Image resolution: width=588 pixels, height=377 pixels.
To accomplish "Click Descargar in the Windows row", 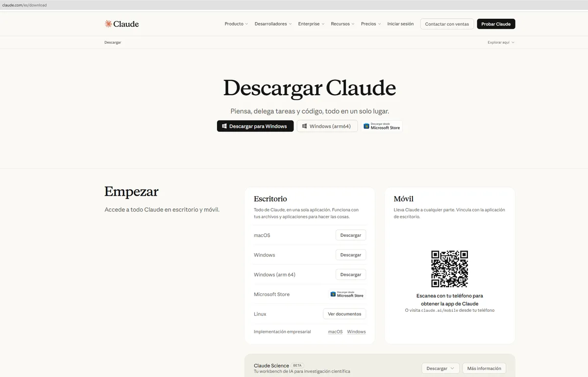I will tap(351, 255).
